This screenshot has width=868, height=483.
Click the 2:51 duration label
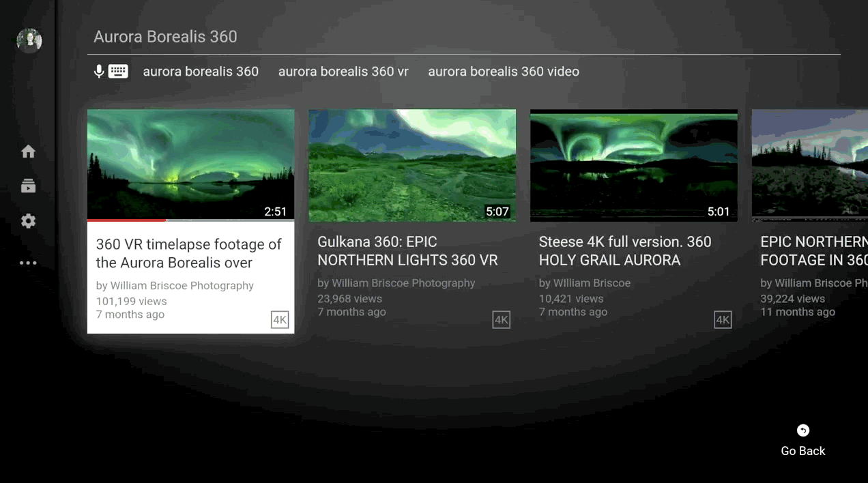click(276, 212)
